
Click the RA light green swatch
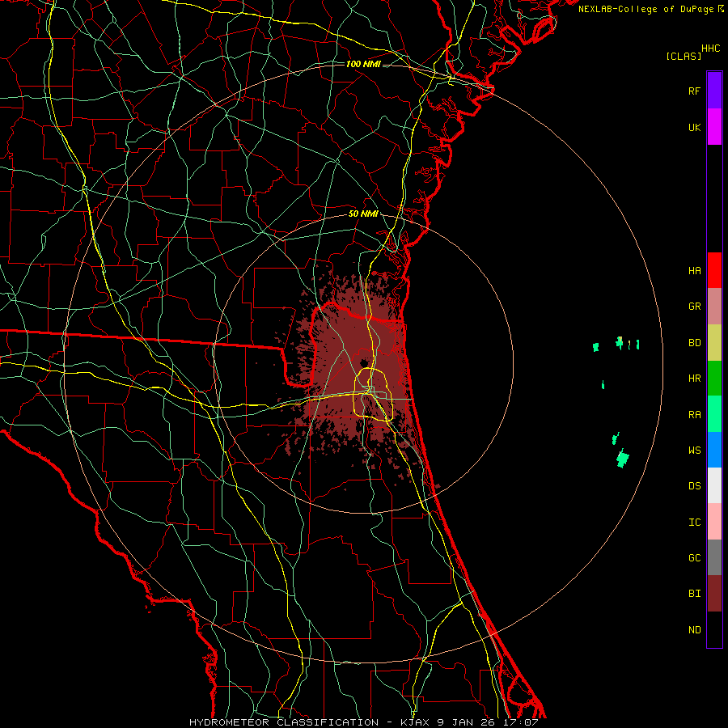click(714, 414)
